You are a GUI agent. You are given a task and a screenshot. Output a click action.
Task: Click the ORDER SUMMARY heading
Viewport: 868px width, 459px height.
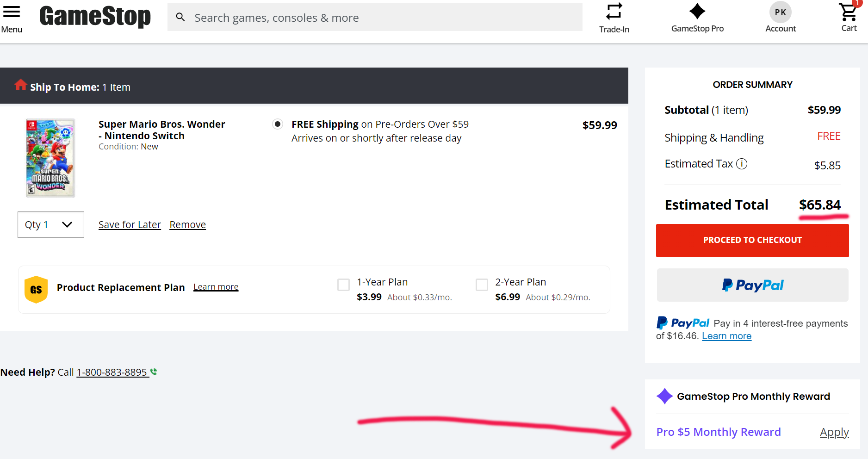[752, 85]
